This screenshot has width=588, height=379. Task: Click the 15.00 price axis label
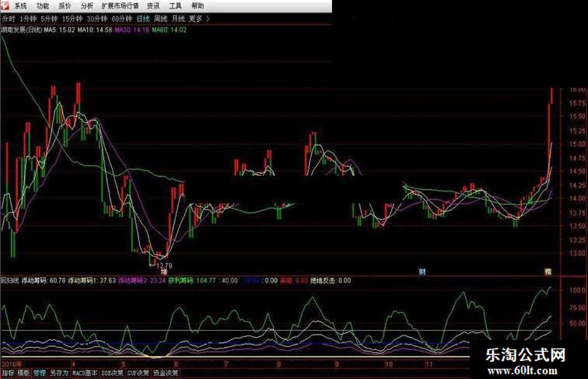click(x=577, y=144)
